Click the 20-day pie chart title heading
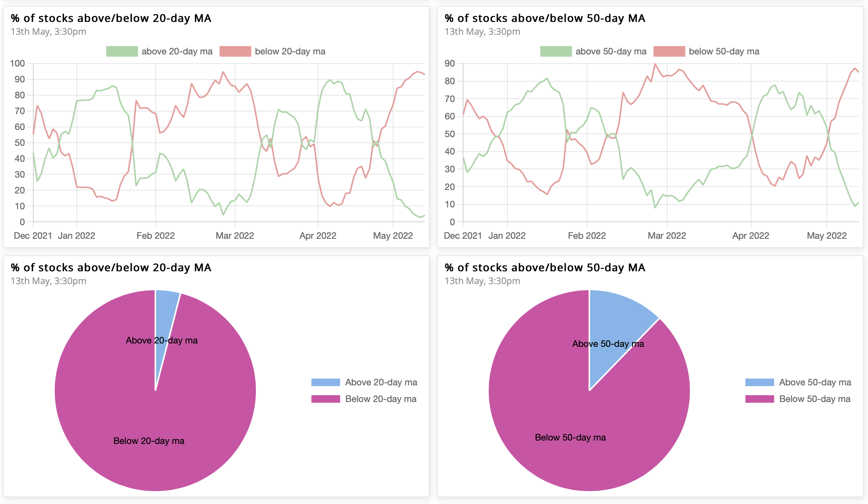 pos(111,267)
